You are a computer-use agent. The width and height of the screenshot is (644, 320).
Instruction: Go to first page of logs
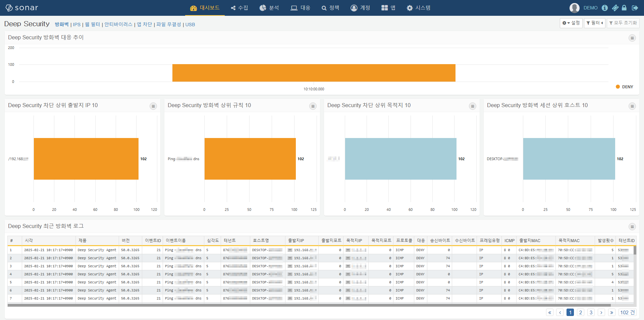pyautogui.click(x=550, y=312)
